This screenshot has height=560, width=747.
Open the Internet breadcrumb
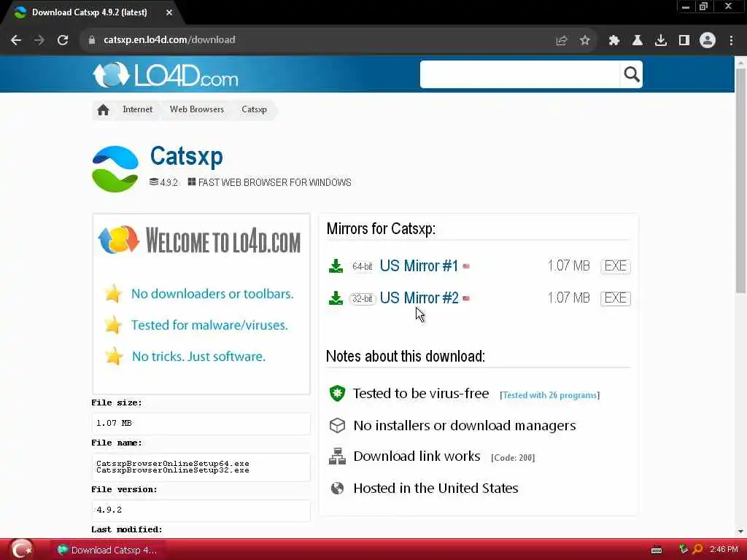click(x=137, y=109)
